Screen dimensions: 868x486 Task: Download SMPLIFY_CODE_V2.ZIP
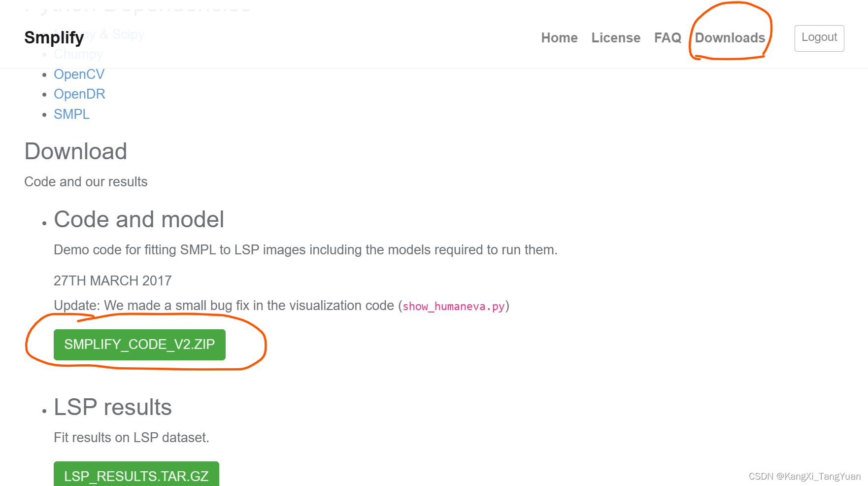[x=140, y=345]
